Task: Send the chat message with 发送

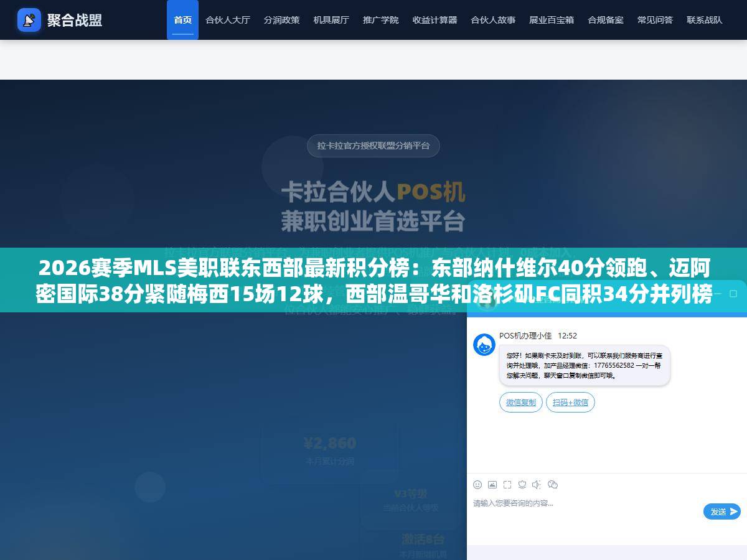Action: tap(722, 511)
